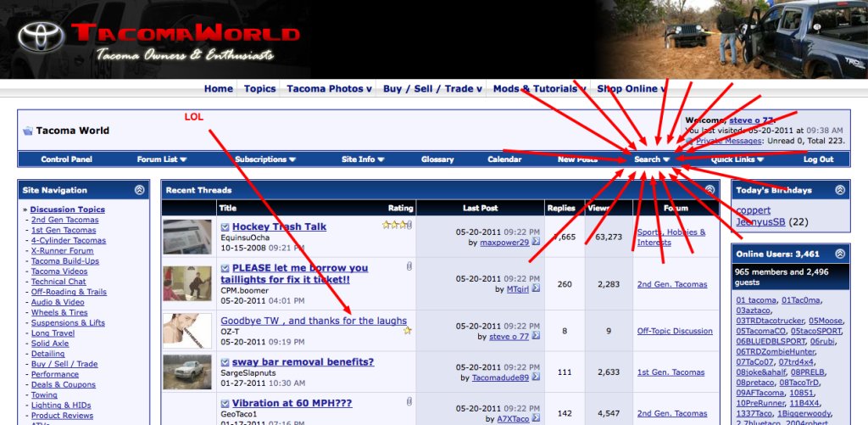Click new-post icon beside sway bar removal benefits
The width and height of the screenshot is (868, 425).
(x=225, y=362)
